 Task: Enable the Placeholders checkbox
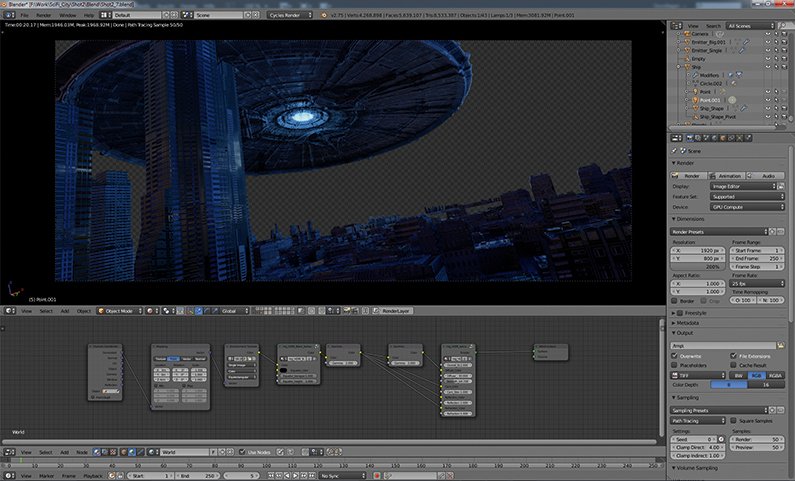[x=674, y=365]
